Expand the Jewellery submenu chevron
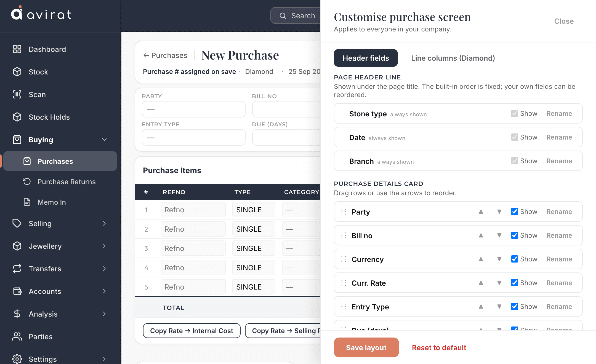The image size is (596, 364). 104,246
